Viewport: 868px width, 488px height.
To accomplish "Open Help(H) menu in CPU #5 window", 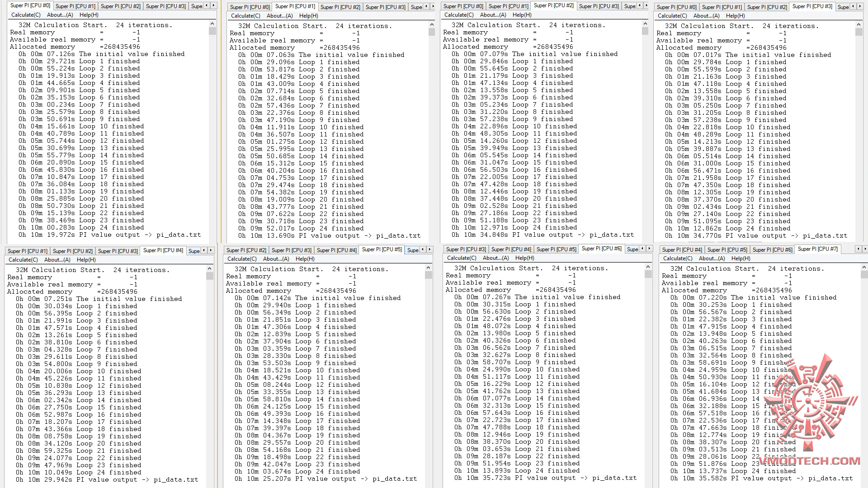I will click(305, 259).
